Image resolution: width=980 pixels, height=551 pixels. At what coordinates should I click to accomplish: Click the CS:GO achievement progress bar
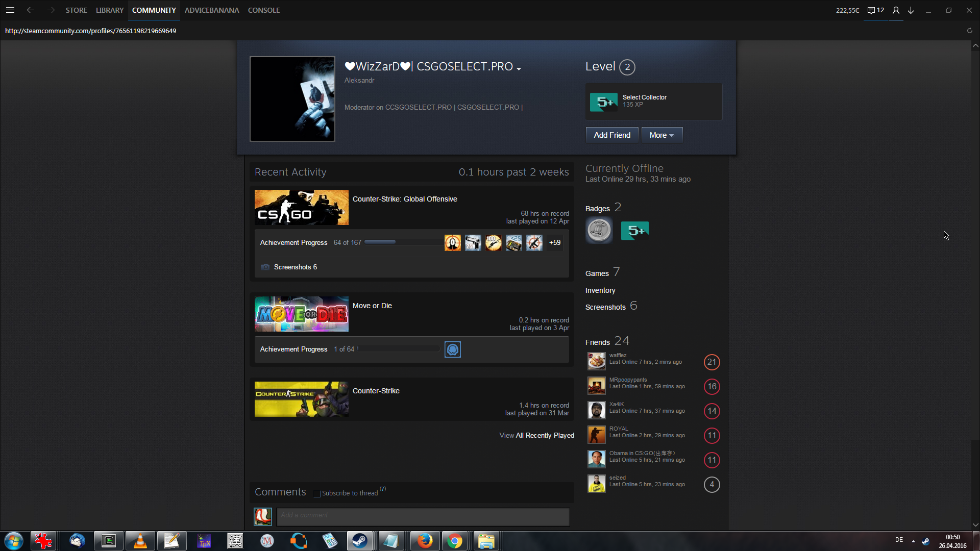pyautogui.click(x=403, y=242)
